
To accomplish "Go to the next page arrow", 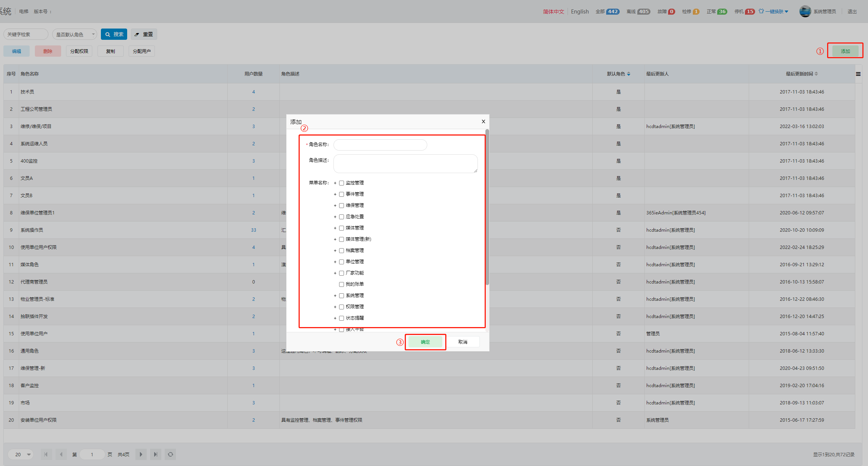I will pyautogui.click(x=141, y=454).
